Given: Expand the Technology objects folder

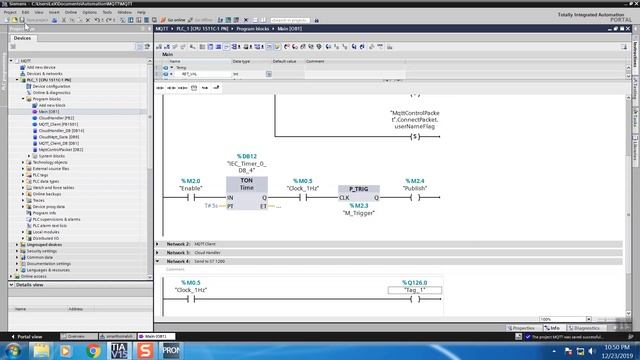Looking at the screenshot, I should point(23,162).
